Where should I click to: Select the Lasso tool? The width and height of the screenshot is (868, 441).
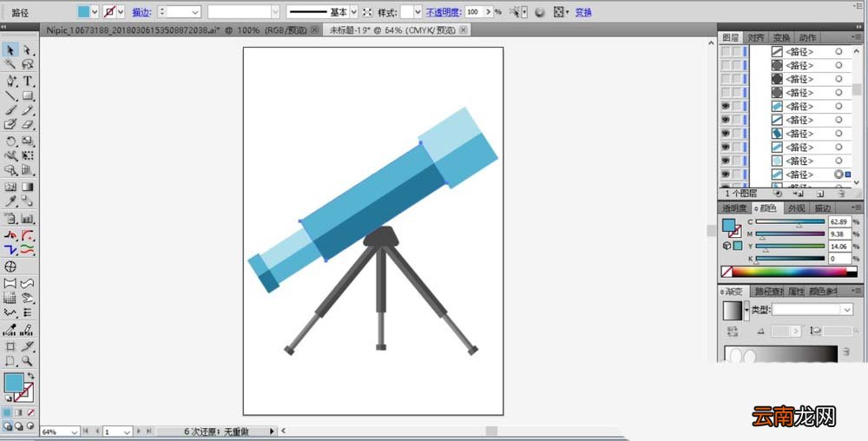[28, 65]
